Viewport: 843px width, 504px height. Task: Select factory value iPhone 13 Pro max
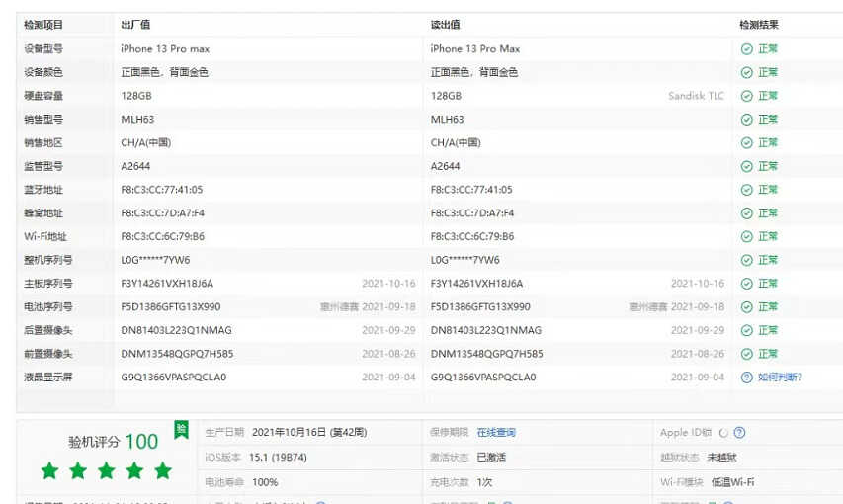tap(165, 49)
